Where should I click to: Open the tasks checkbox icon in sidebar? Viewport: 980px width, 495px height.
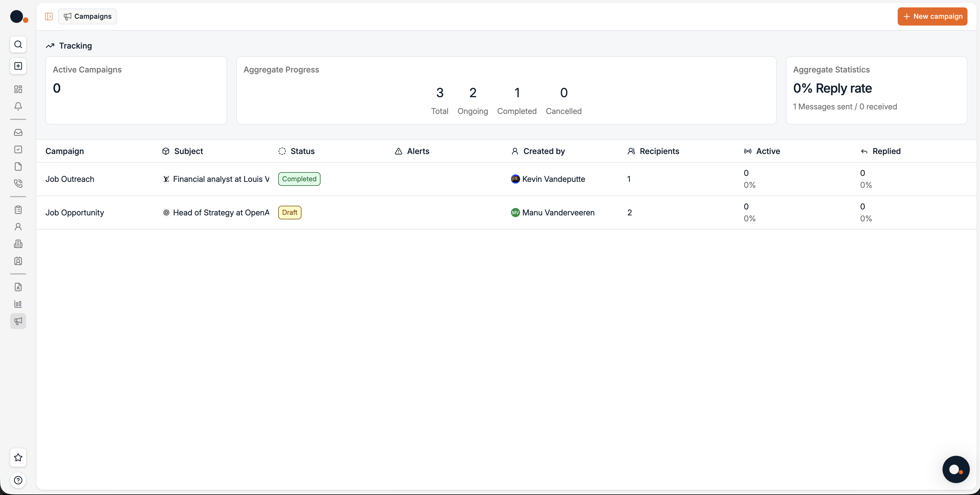[18, 149]
